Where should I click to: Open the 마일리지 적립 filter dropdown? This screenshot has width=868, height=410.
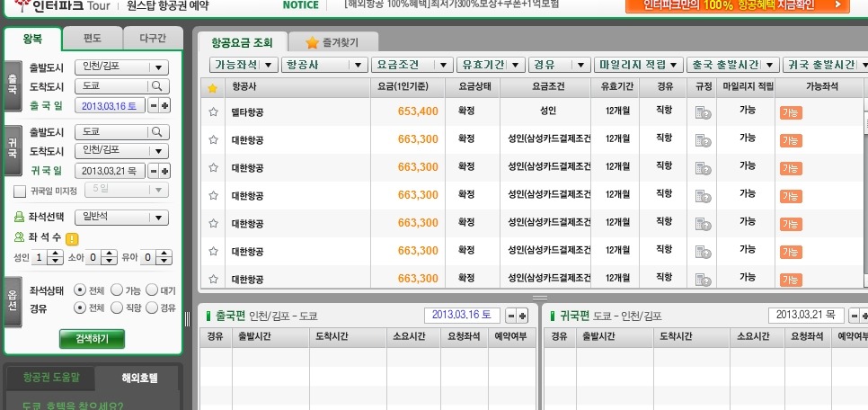coord(638,65)
